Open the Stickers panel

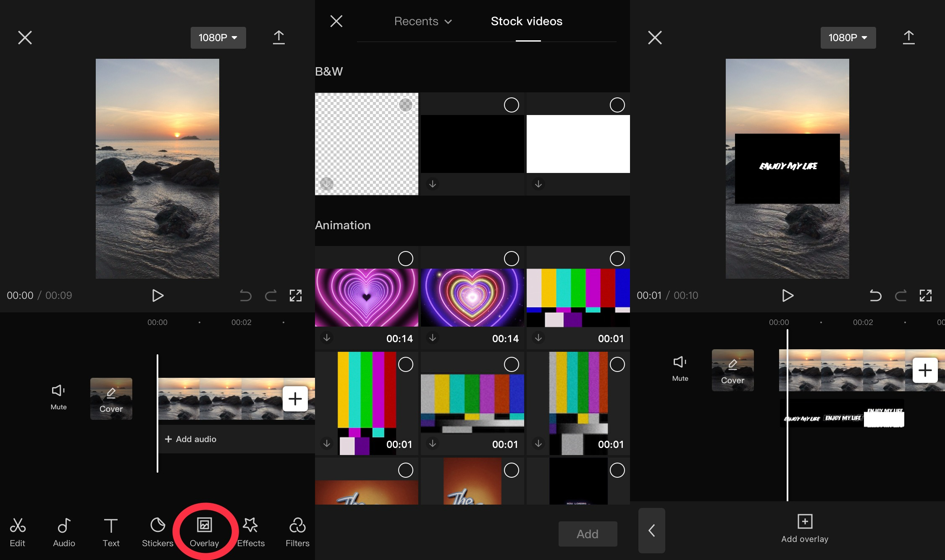click(x=157, y=532)
